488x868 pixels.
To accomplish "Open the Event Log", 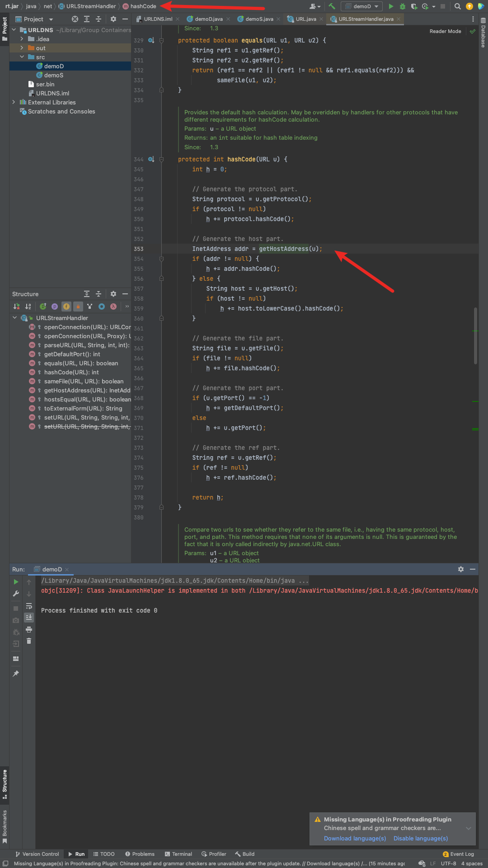I will click(459, 854).
